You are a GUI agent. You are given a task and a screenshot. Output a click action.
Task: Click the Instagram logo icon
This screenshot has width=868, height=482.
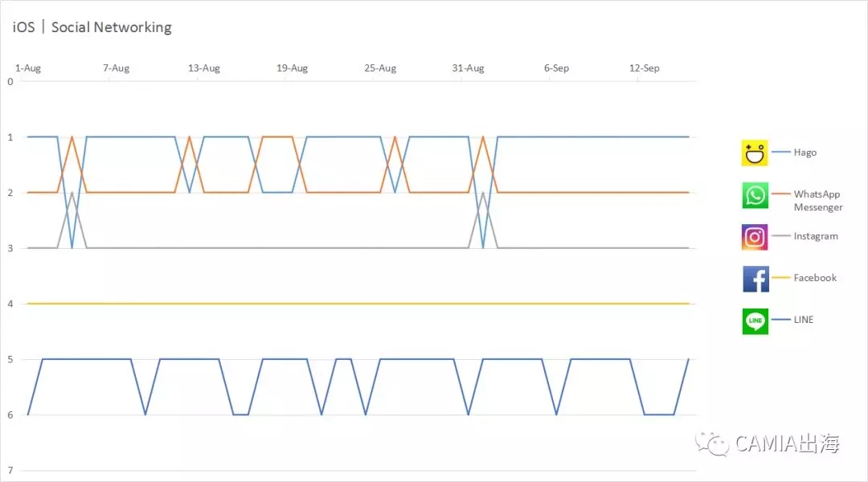click(755, 237)
